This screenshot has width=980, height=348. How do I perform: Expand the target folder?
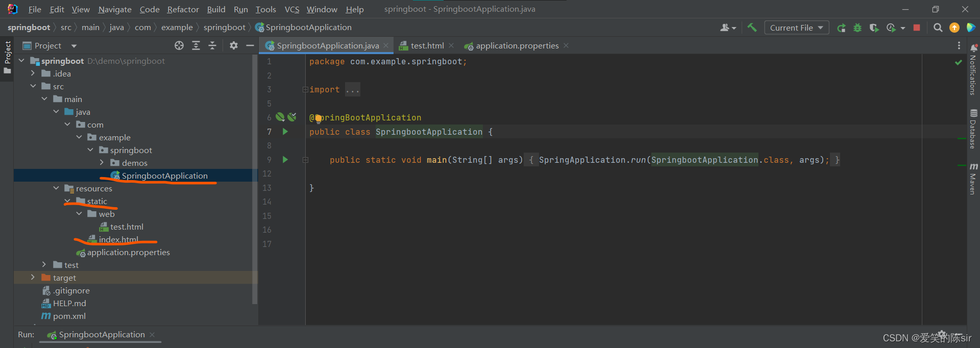pyautogui.click(x=33, y=278)
